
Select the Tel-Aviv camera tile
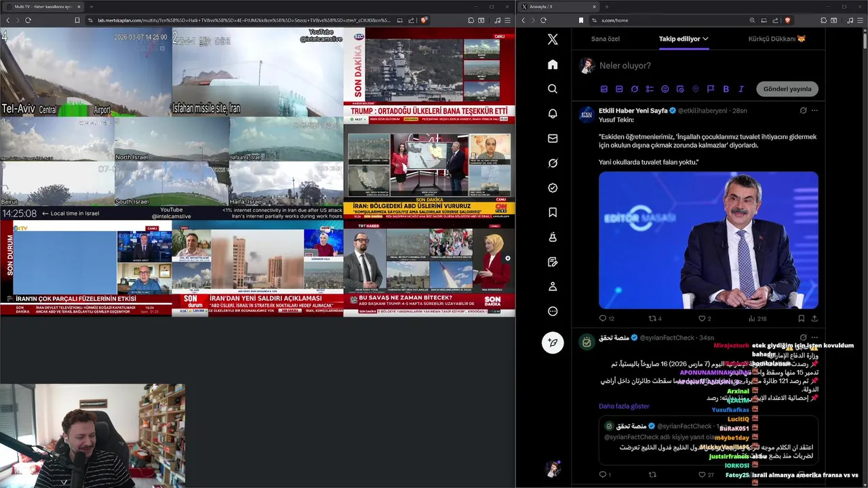[x=86, y=73]
